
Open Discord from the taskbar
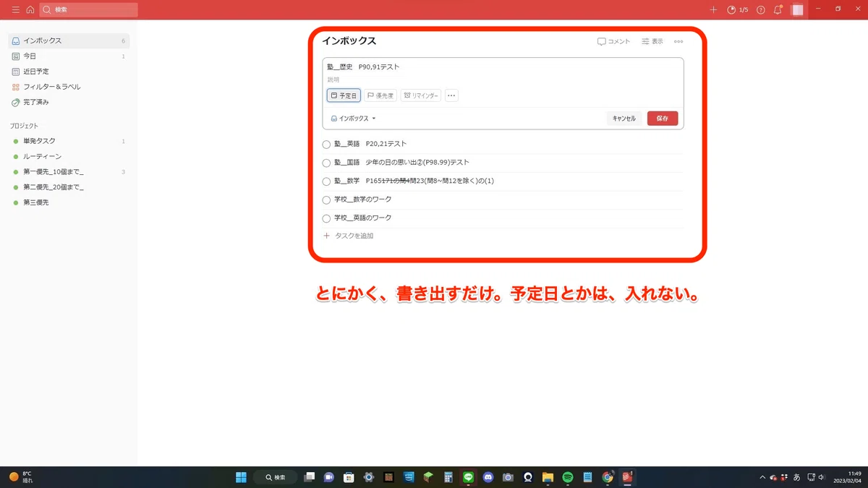click(x=488, y=477)
